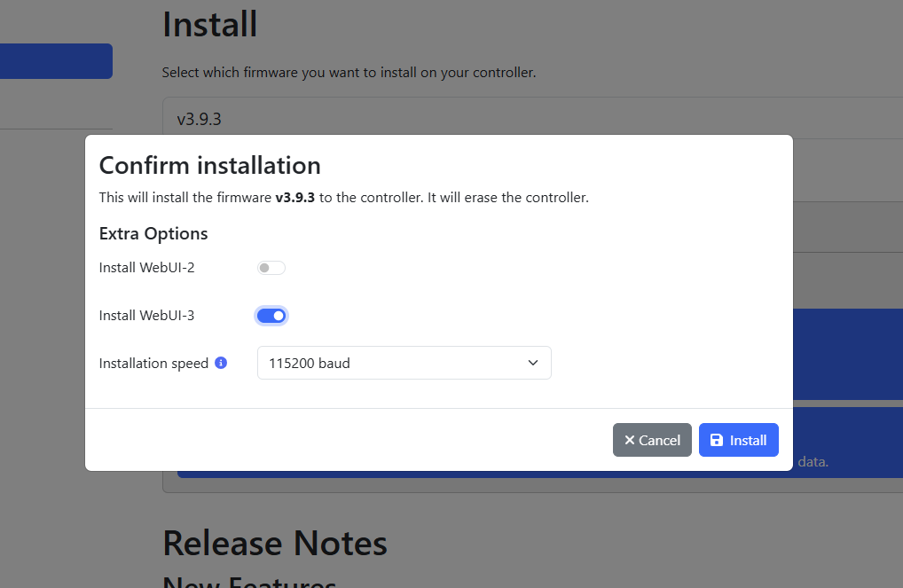Dismiss dialog with the Cancel button
The width and height of the screenshot is (903, 588).
652,440
